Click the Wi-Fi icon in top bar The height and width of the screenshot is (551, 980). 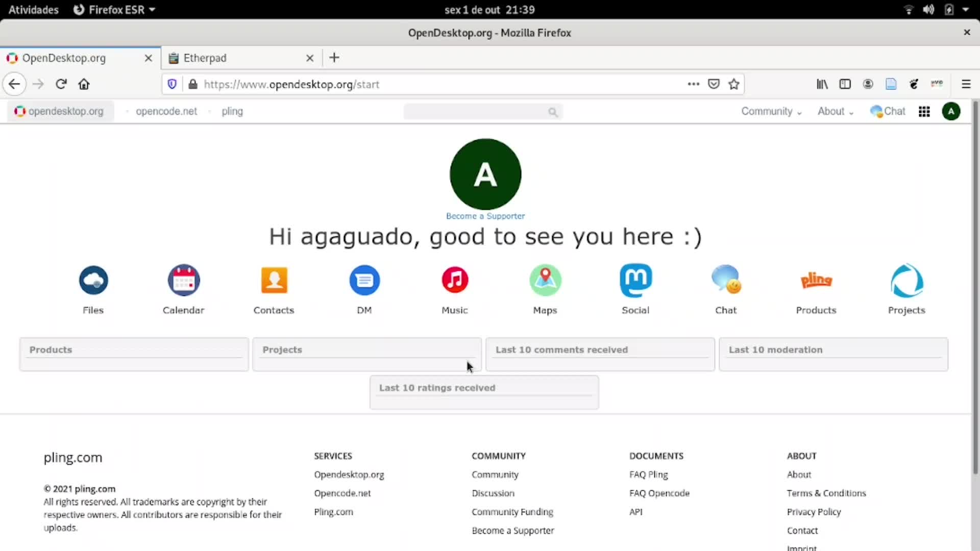tap(909, 10)
